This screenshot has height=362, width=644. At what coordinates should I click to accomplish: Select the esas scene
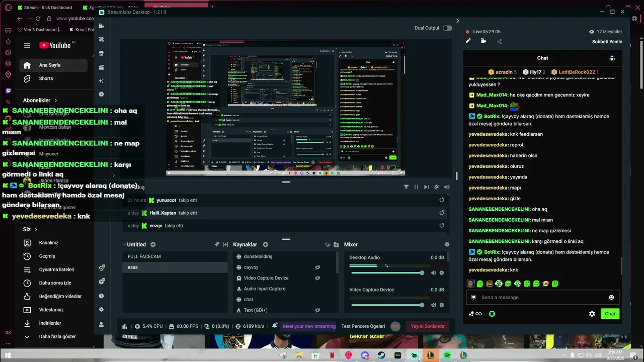point(175,267)
